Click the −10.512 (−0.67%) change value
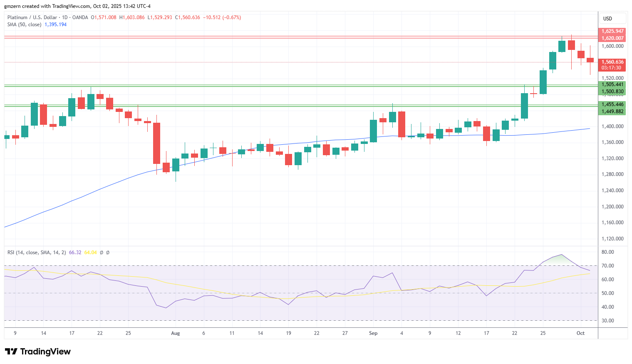632x364 pixels. [222, 17]
